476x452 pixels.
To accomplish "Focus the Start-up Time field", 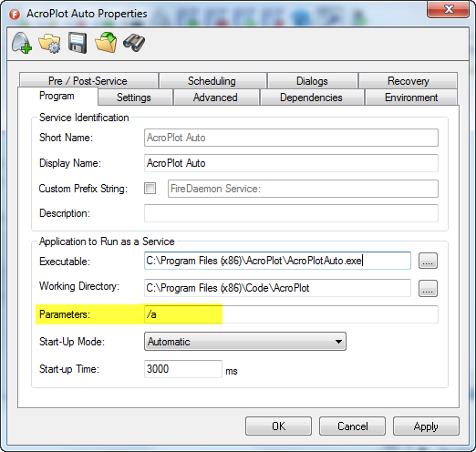I will [183, 369].
